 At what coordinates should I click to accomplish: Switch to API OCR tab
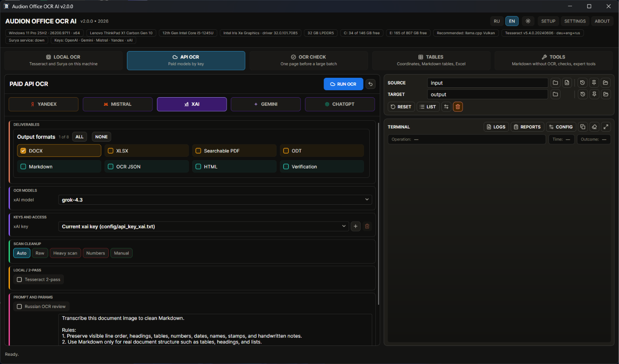[186, 61]
